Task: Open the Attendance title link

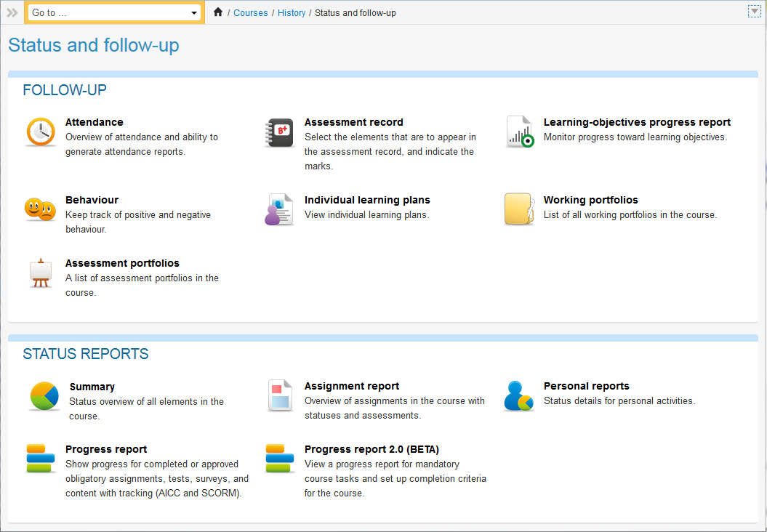Action: [94, 122]
